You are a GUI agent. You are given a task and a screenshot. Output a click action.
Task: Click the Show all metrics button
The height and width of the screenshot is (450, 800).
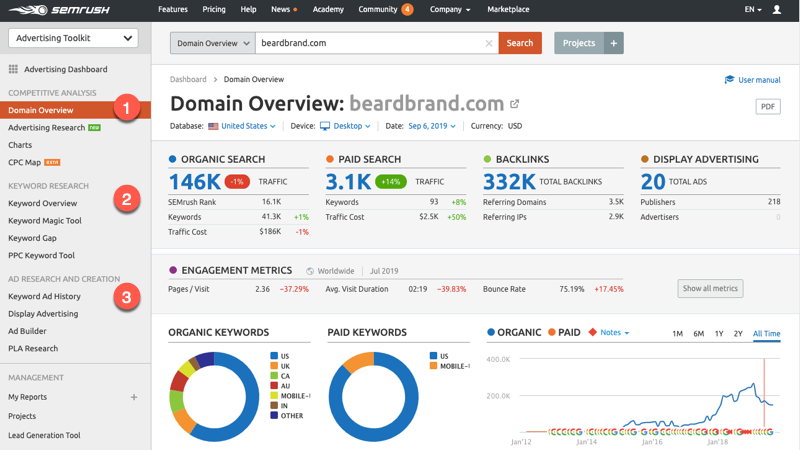pos(710,288)
